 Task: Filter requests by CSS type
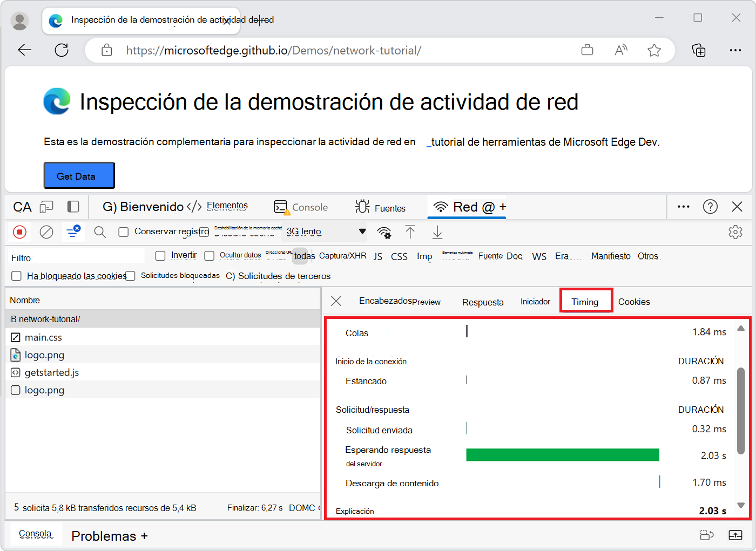pos(399,256)
